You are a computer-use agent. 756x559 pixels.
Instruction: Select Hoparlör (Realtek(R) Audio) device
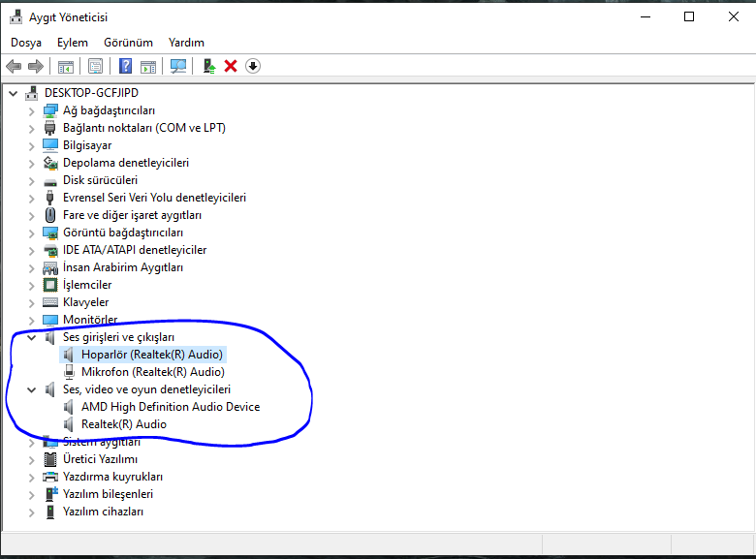click(x=152, y=355)
